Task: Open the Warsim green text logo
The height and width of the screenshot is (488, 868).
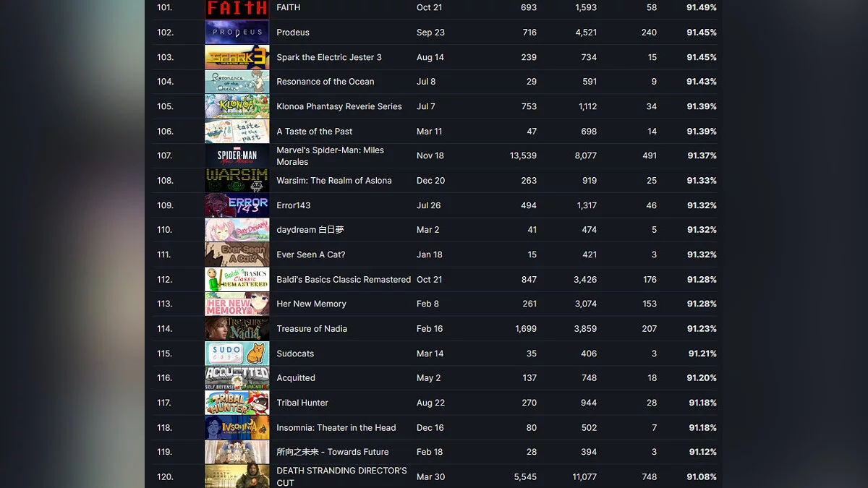Action: tap(237, 181)
